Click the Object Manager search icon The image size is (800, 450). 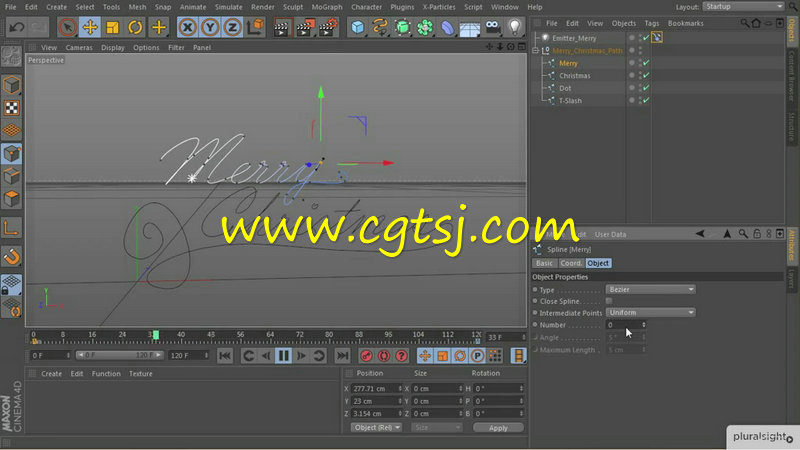coord(744,23)
